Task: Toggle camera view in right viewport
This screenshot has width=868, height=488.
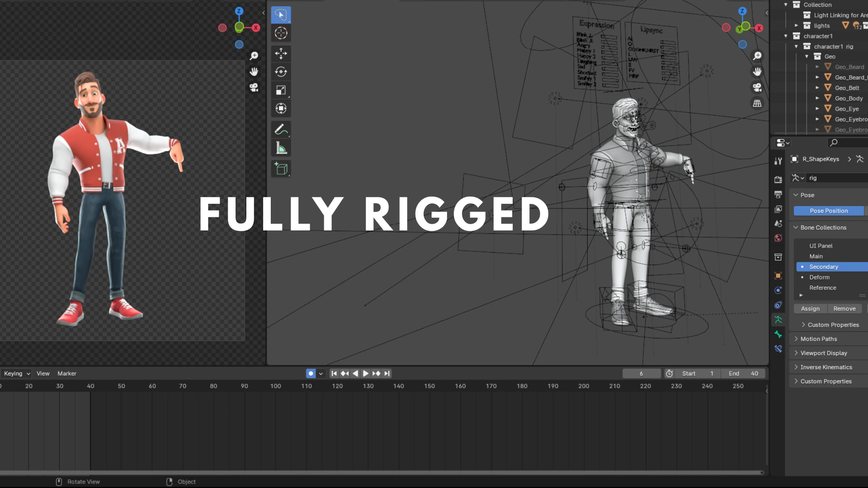Action: pos(757,87)
